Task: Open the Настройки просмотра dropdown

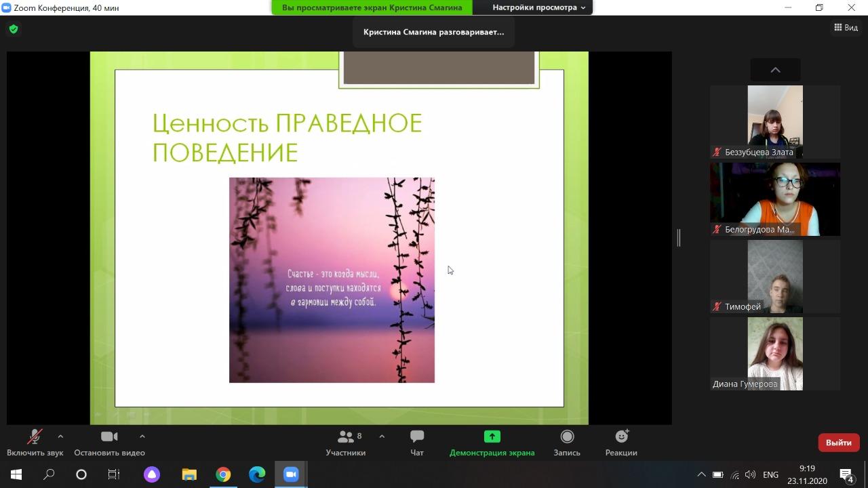Action: (538, 7)
